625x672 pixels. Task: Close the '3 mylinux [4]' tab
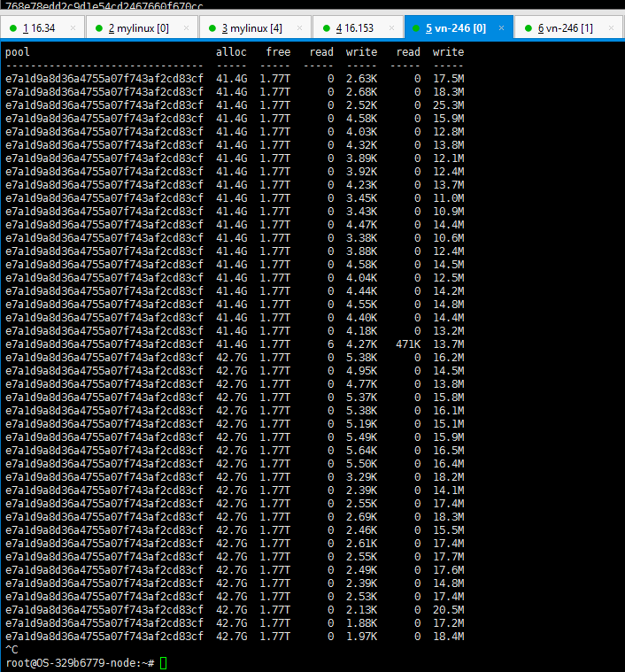tap(299, 28)
